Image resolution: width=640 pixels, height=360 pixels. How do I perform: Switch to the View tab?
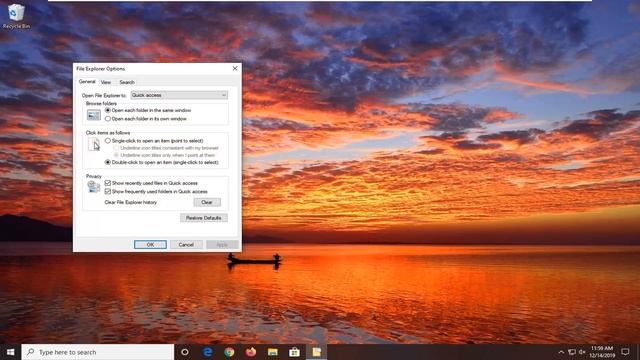106,82
